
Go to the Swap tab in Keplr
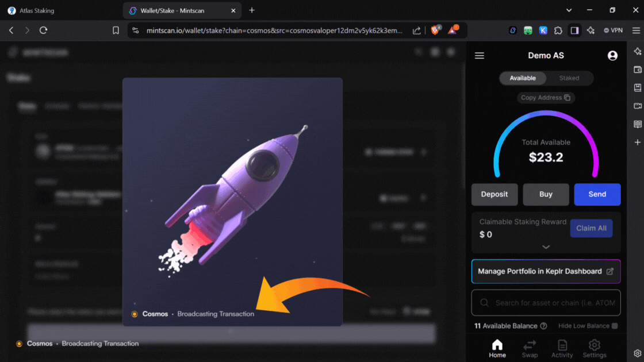click(x=530, y=348)
